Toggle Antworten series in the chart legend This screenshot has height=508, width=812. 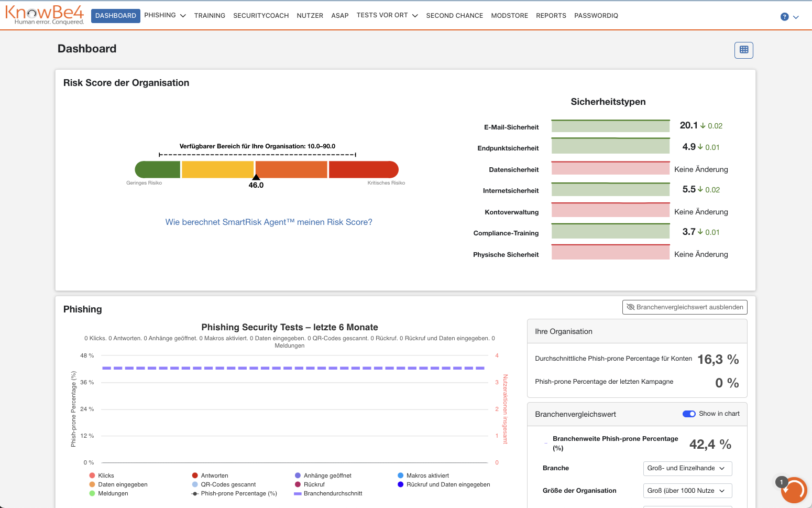[210, 475]
